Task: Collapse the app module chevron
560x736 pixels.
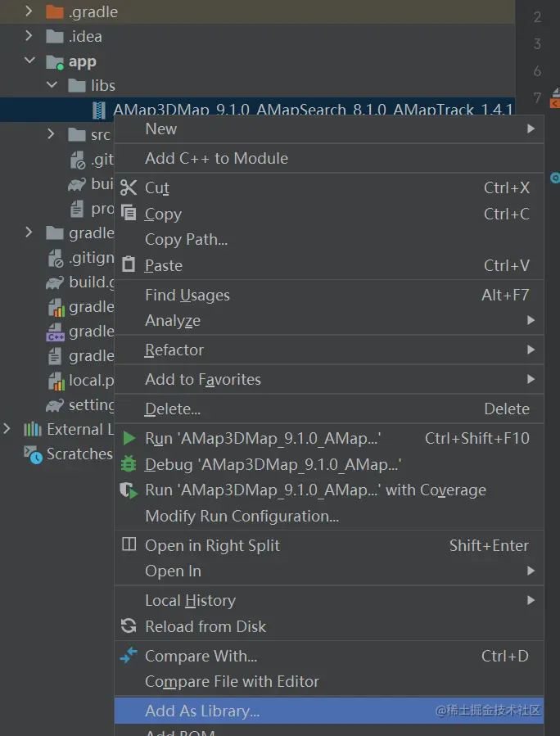Action: tap(29, 61)
